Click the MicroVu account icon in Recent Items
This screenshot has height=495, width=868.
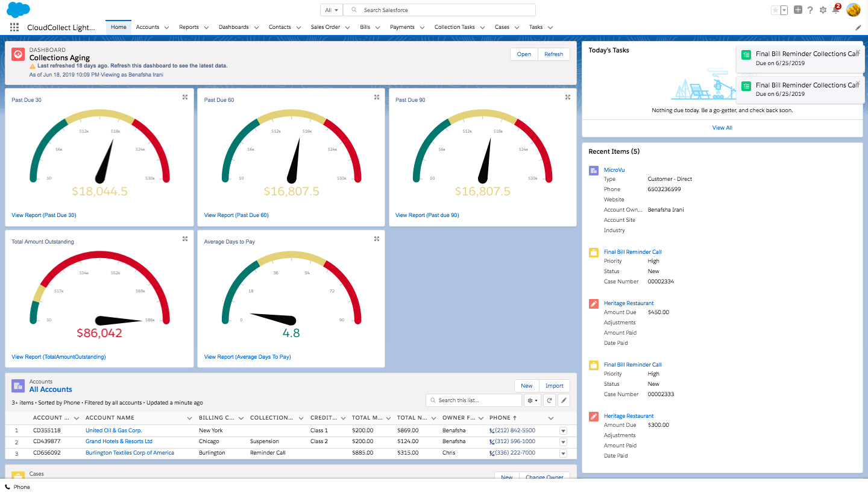click(x=594, y=171)
